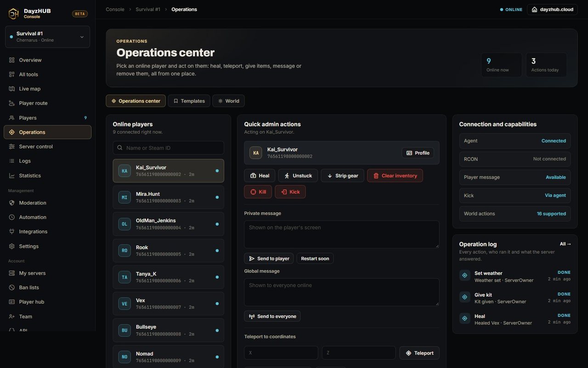Viewport: 588px width, 368px height.
Task: Click the Send to player button
Action: point(269,259)
